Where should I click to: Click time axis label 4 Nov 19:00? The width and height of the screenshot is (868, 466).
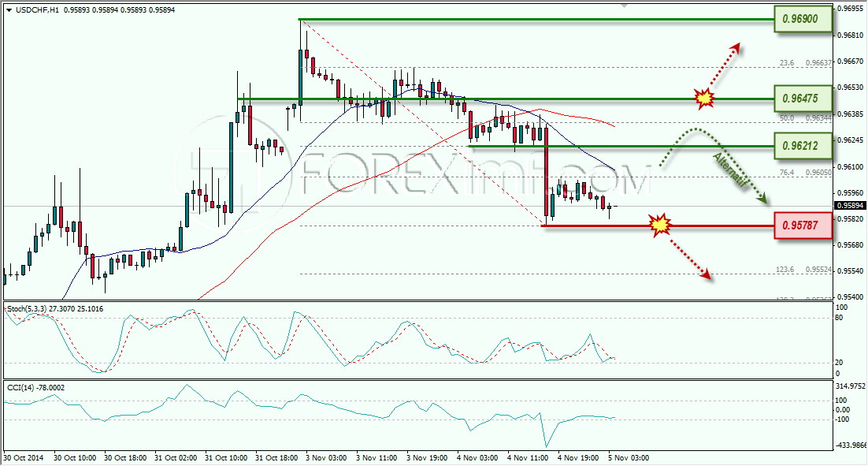click(x=578, y=457)
